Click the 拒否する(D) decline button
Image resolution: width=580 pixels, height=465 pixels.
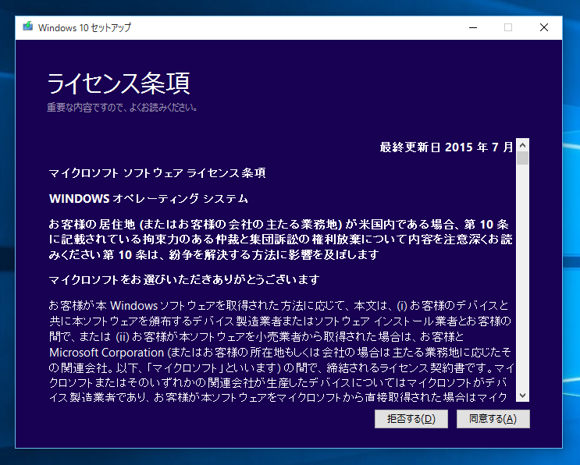coord(411,419)
